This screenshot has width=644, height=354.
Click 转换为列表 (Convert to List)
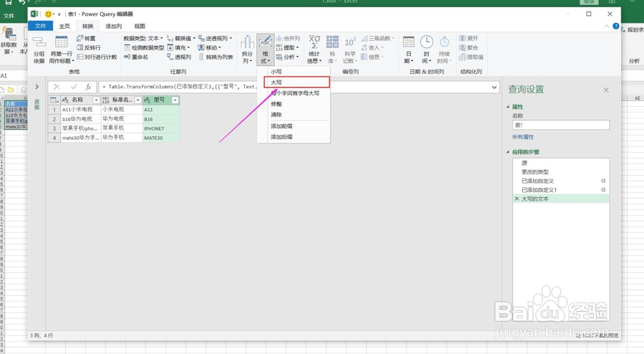[x=216, y=57]
